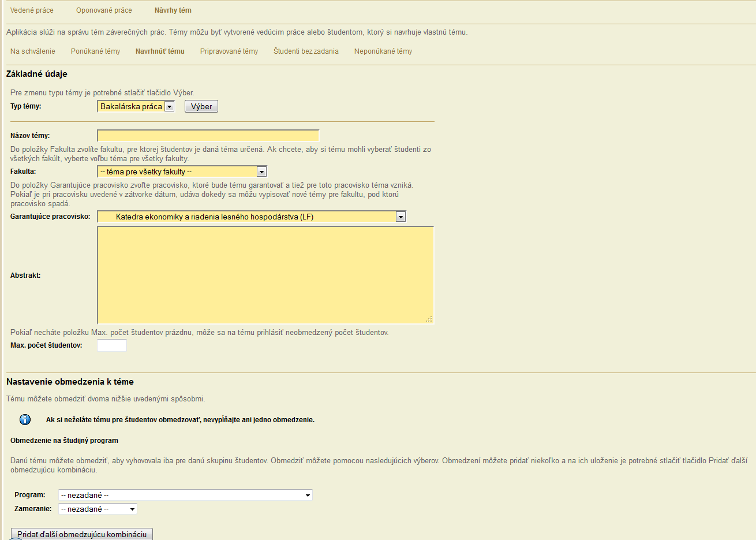
Task: Open the Program dropdown
Action: click(x=185, y=495)
